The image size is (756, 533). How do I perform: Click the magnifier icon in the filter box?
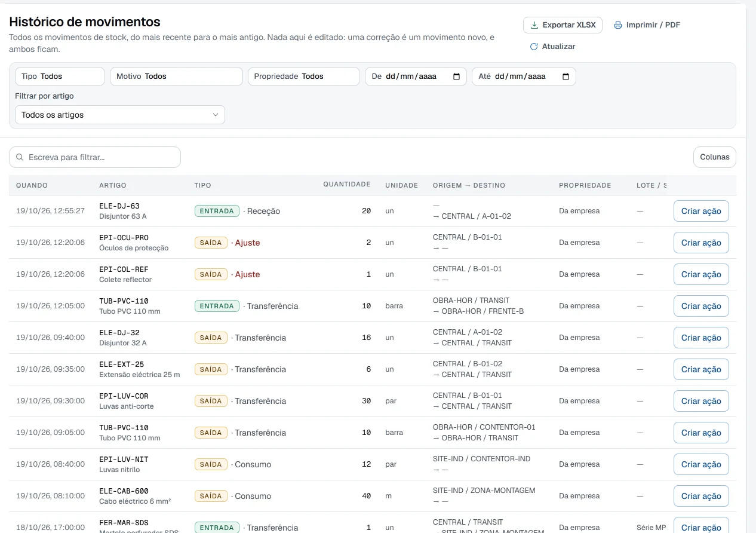pyautogui.click(x=20, y=157)
